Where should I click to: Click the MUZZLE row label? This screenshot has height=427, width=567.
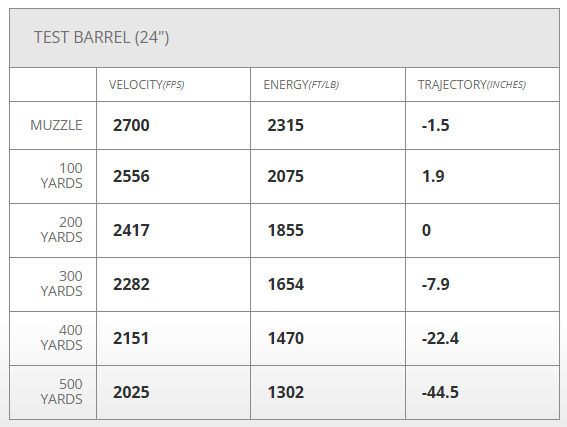tap(56, 125)
